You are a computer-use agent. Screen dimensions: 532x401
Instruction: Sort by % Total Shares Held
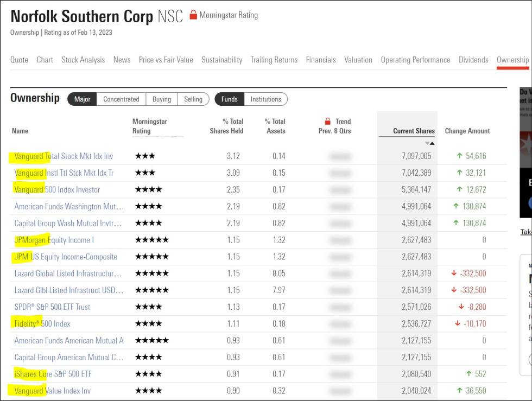[x=226, y=126]
